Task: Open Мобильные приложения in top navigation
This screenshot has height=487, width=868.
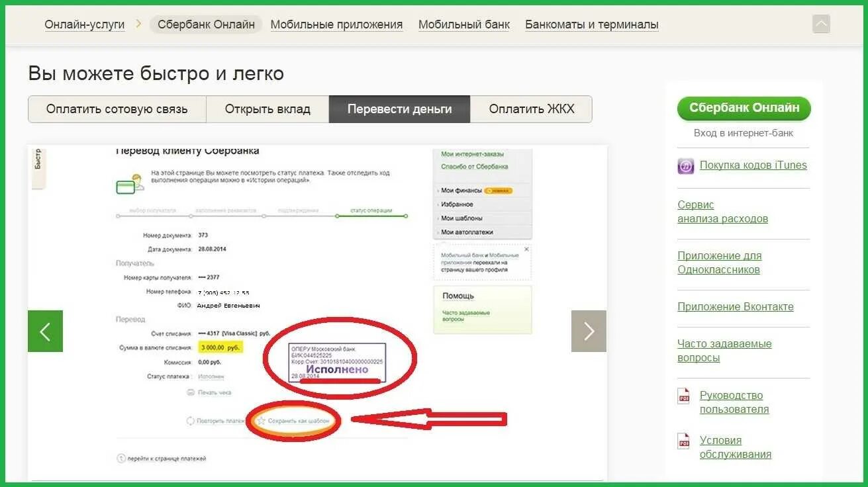Action: point(336,24)
